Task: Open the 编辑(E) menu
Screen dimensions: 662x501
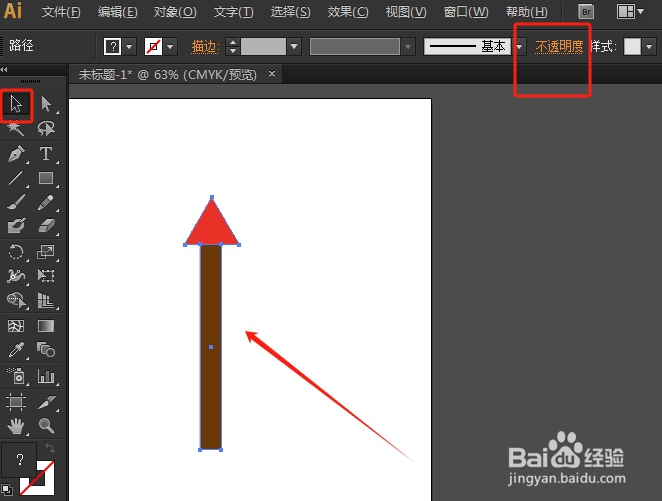Action: pyautogui.click(x=117, y=12)
